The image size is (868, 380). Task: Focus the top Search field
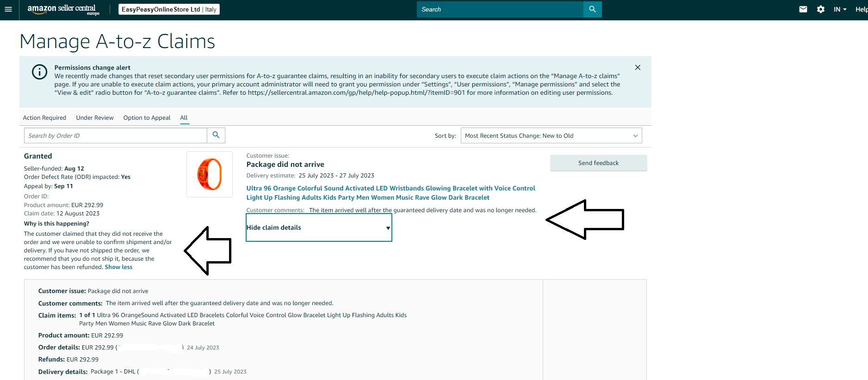coord(500,9)
